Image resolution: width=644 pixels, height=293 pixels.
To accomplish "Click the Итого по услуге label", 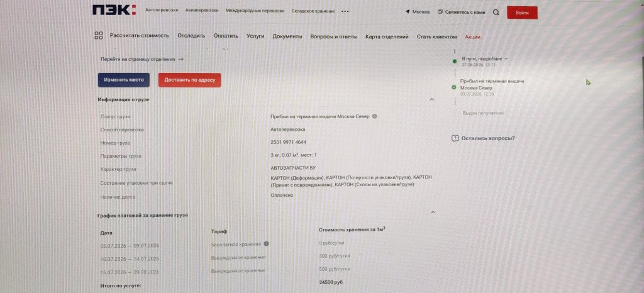I will tap(121, 285).
